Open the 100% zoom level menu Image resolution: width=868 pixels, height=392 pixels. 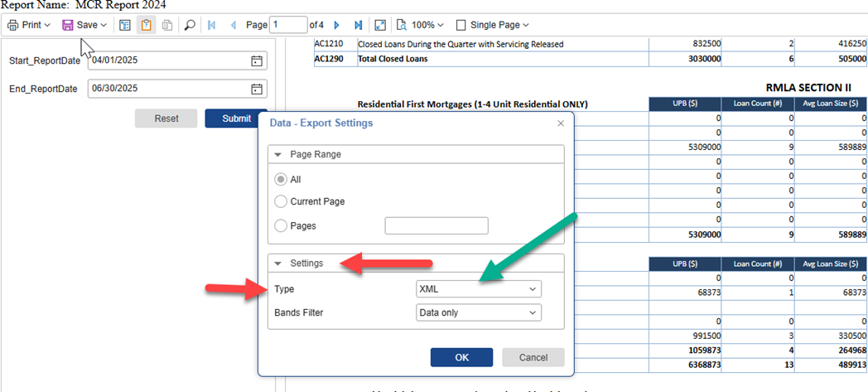pos(421,25)
